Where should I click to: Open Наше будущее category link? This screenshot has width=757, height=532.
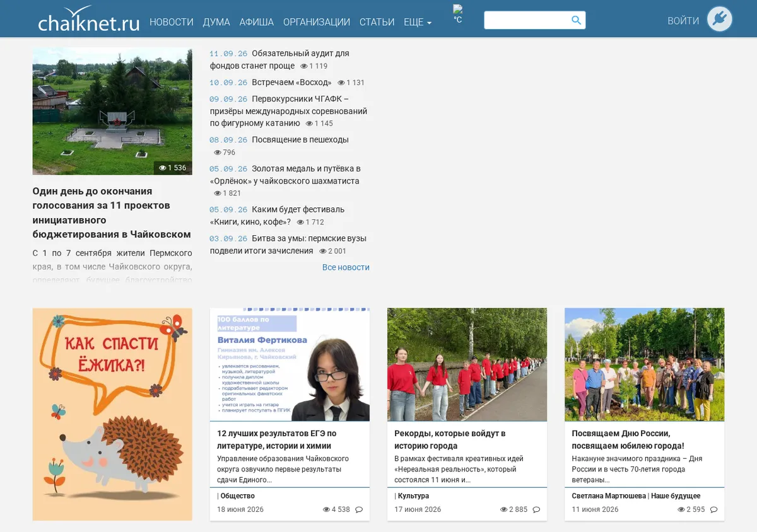[x=676, y=496]
